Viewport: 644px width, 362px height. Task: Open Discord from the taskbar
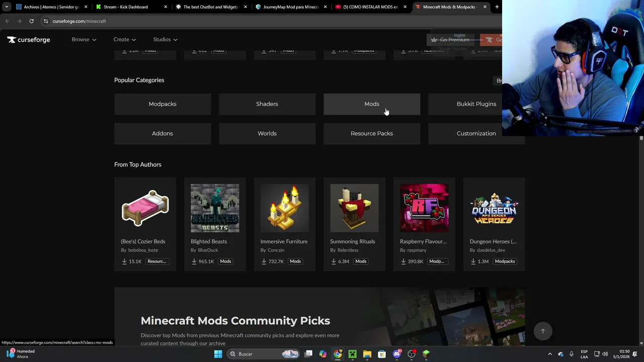click(x=397, y=354)
